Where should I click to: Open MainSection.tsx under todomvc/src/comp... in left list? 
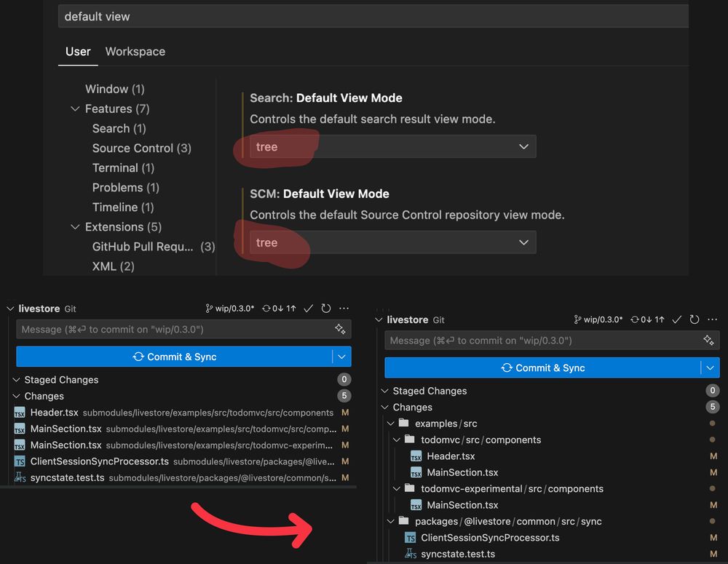point(182,429)
